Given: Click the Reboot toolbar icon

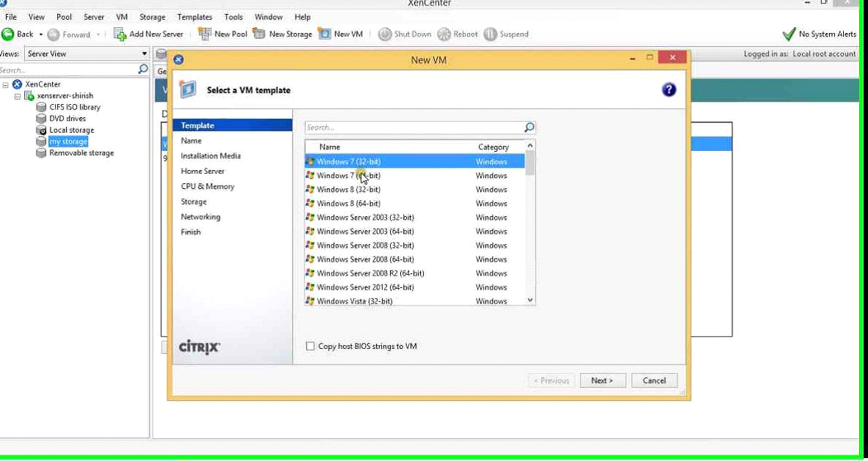Looking at the screenshot, I should pyautogui.click(x=444, y=34).
